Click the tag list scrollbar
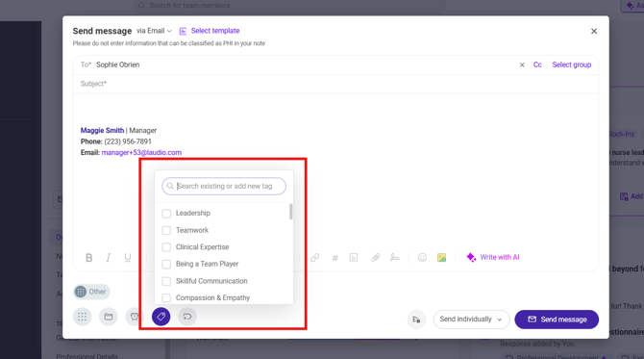The height and width of the screenshot is (359, 644). pyautogui.click(x=291, y=212)
